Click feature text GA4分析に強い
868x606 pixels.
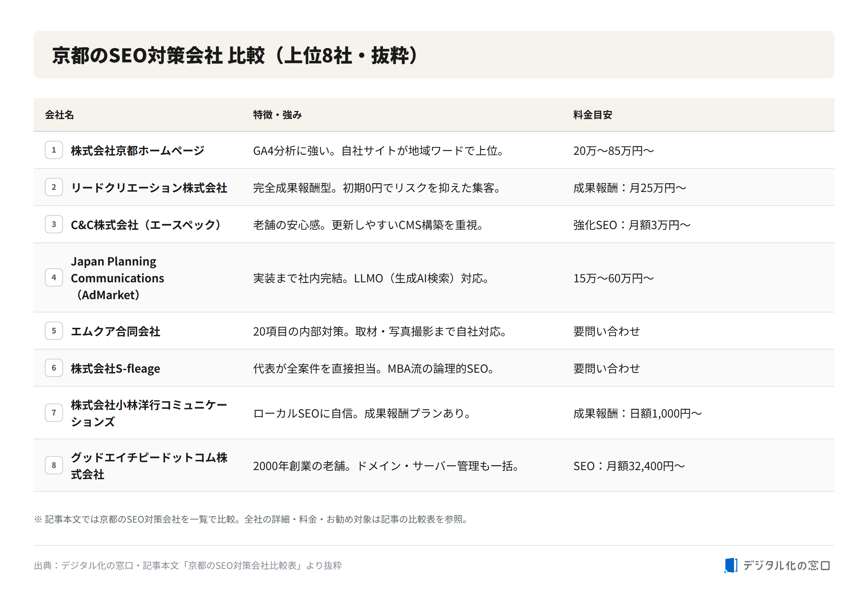pos(378,151)
